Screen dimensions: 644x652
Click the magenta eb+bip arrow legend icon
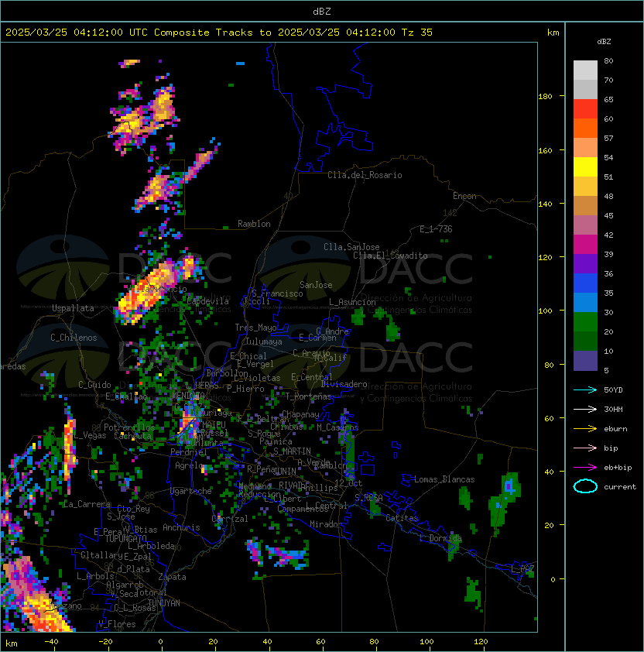(585, 468)
